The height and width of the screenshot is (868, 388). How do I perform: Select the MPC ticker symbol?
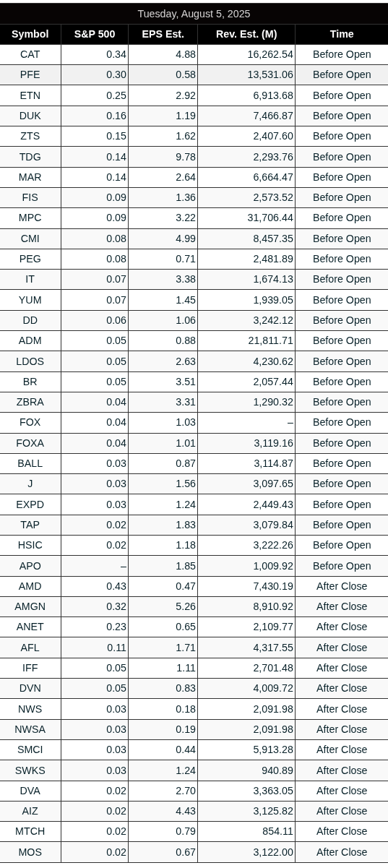pos(30,218)
